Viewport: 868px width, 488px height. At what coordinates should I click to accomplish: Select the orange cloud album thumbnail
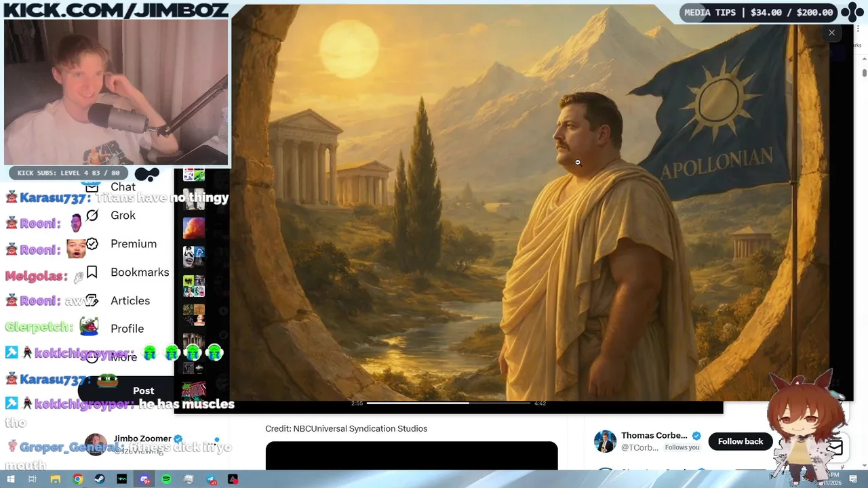coord(194,227)
